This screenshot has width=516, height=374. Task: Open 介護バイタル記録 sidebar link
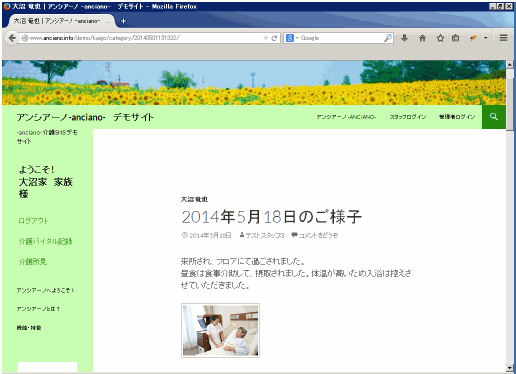(45, 241)
